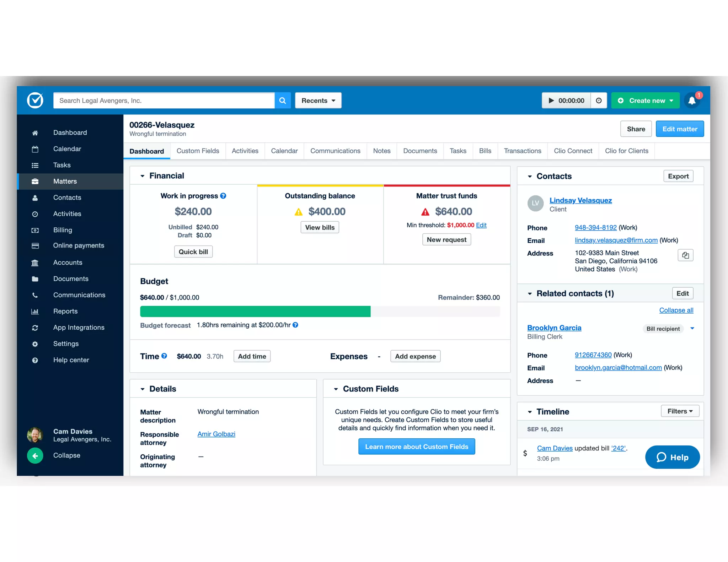This screenshot has height=562, width=728.
Task: Open the Recents dropdown
Action: [318, 101]
